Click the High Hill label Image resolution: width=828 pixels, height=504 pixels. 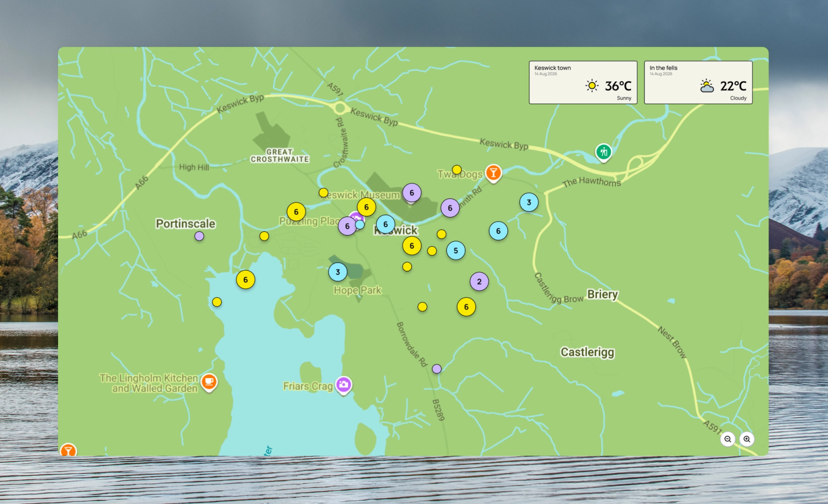point(194,167)
